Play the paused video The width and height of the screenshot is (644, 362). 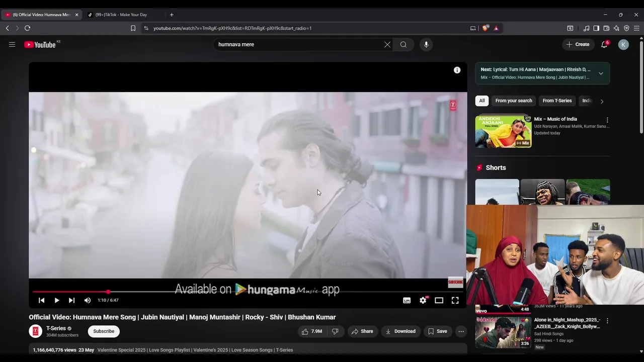pyautogui.click(x=57, y=300)
